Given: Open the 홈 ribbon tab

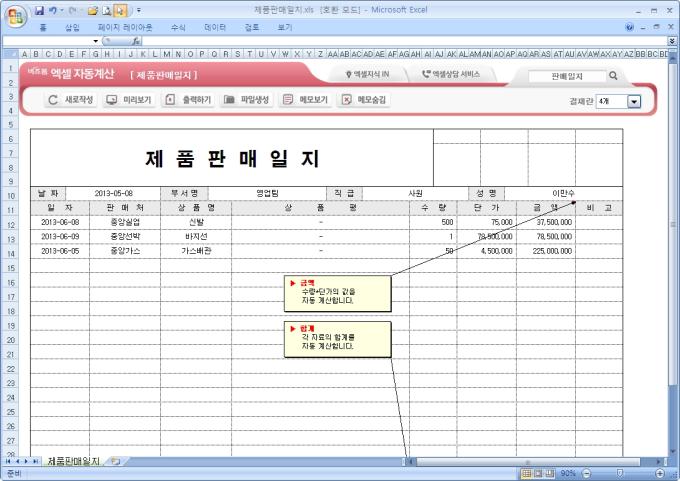Looking at the screenshot, I should click(x=42, y=27).
